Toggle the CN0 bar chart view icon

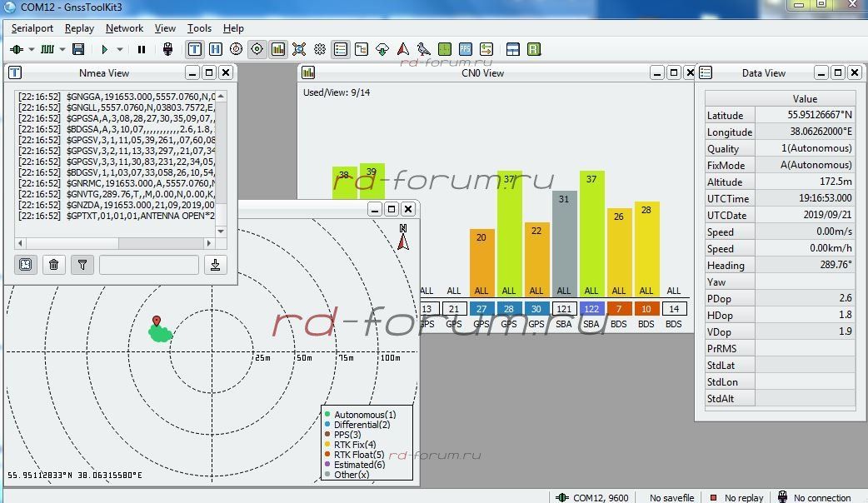(x=278, y=49)
